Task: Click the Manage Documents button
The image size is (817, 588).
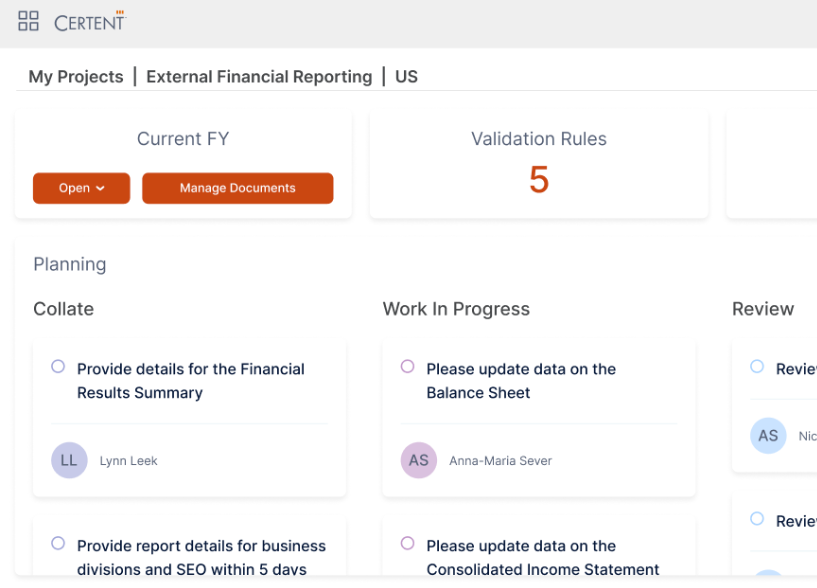Action: click(237, 188)
